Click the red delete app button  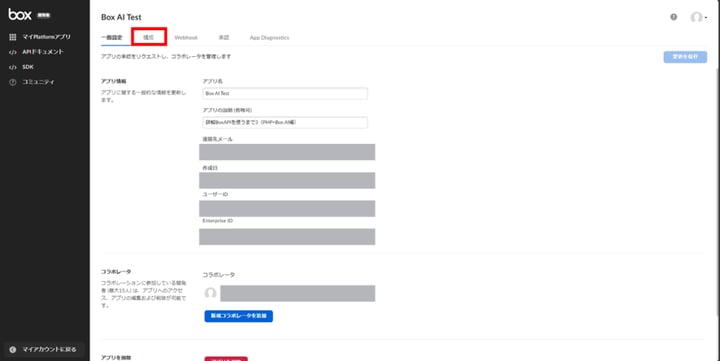pos(226,358)
